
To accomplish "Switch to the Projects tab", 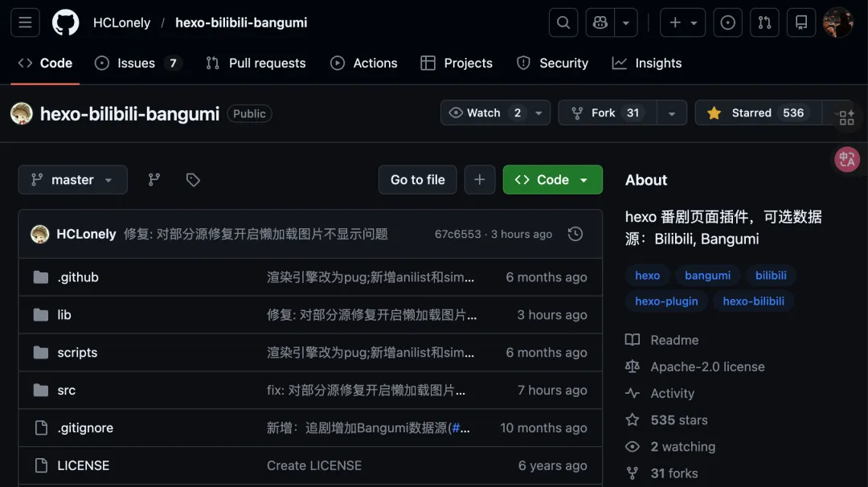I will [x=457, y=63].
